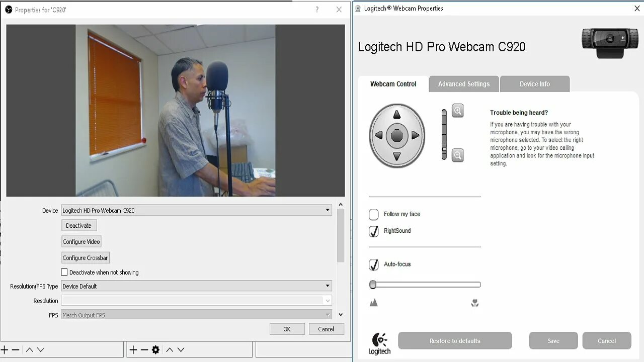Screen dimensions: 644x362
Task: Click the Logitech Webcam Properties title icon
Action: tap(358, 9)
